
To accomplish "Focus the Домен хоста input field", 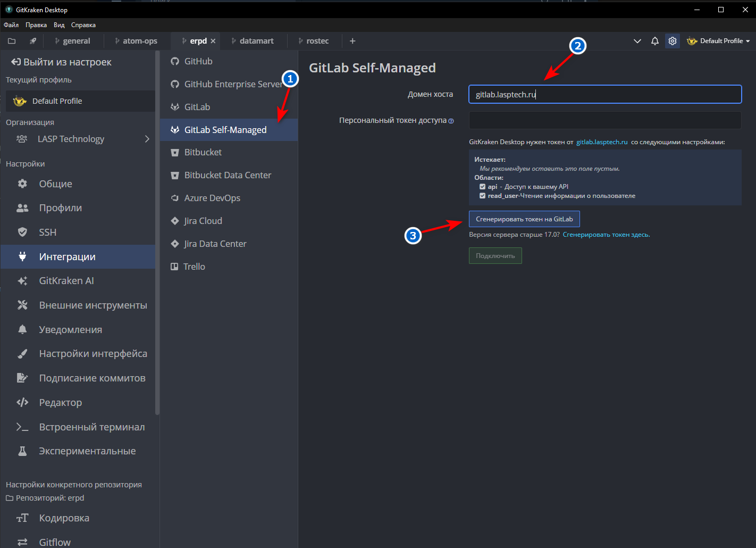I will 605,94.
